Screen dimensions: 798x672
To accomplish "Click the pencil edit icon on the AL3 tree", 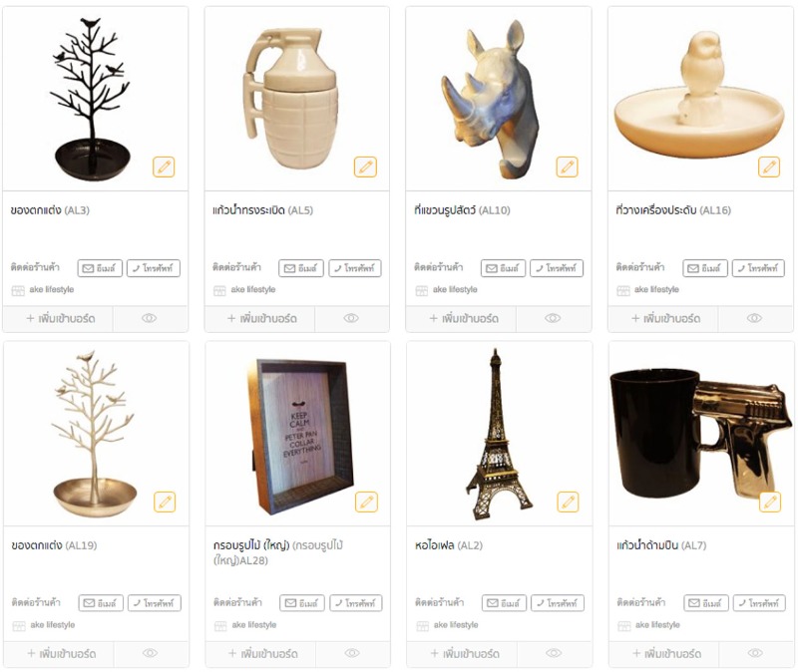I will point(164,167).
